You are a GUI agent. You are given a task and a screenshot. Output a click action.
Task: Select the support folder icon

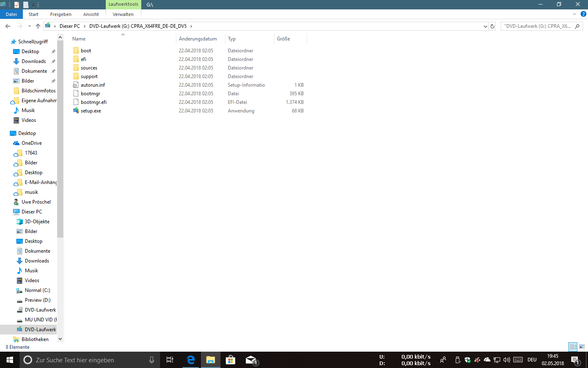point(76,76)
